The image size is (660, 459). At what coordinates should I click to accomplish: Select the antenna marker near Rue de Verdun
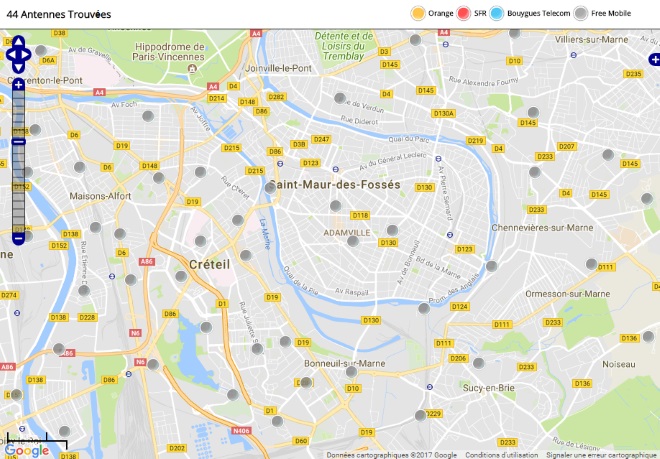pos(340,98)
